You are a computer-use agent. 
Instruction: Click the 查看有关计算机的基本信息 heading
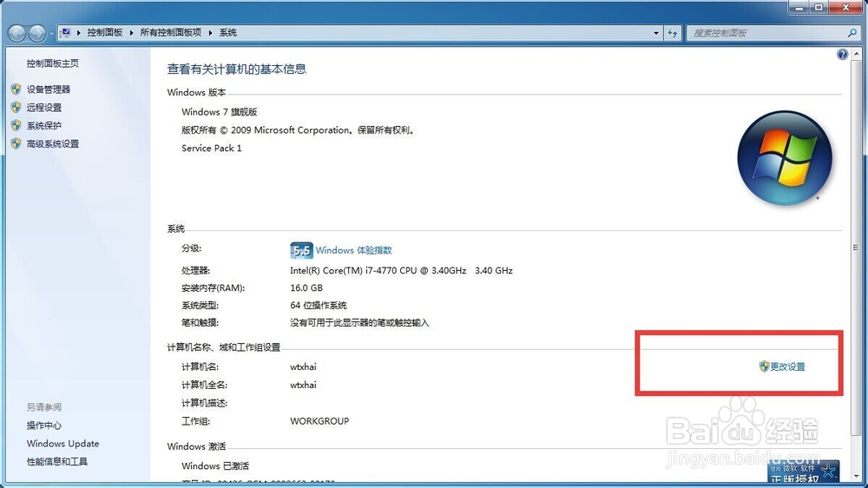237,69
